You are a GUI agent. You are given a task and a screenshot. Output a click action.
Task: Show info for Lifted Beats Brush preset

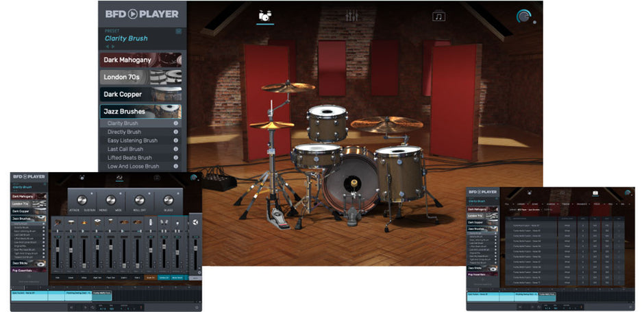point(176,158)
